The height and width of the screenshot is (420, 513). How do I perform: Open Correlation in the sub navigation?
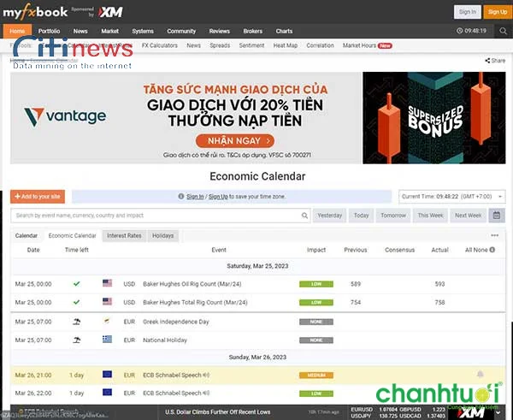pos(320,45)
